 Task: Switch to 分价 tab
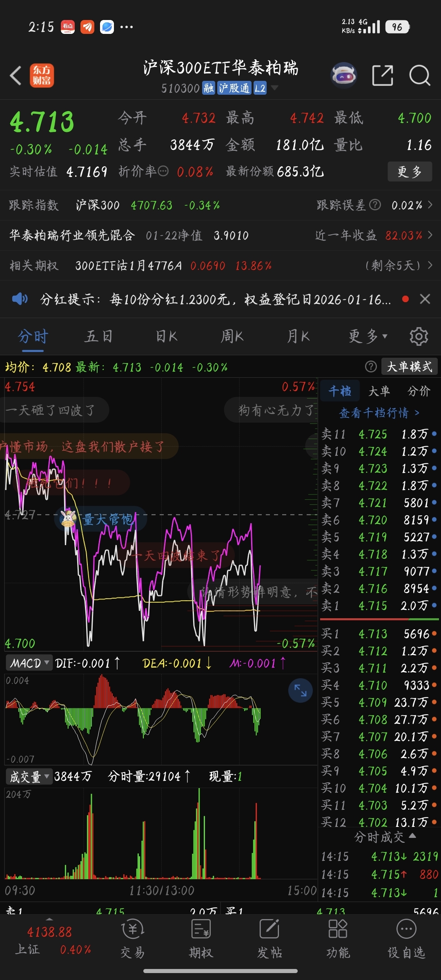(419, 391)
